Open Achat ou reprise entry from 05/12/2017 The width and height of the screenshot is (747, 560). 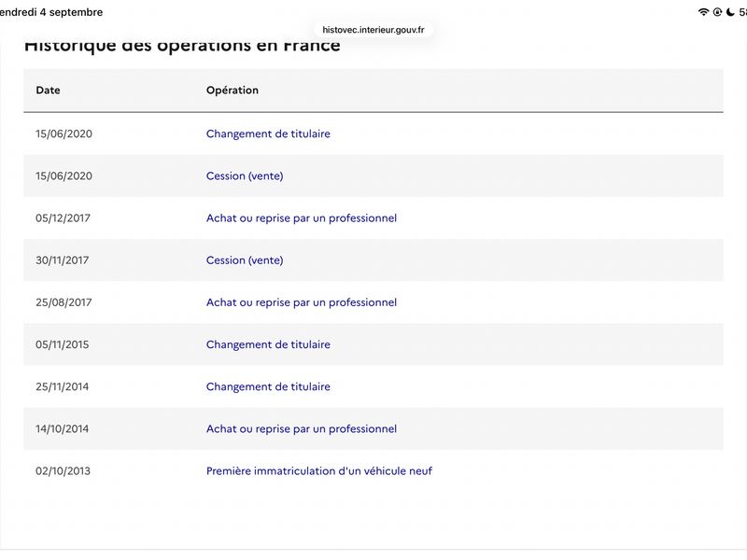click(x=301, y=218)
